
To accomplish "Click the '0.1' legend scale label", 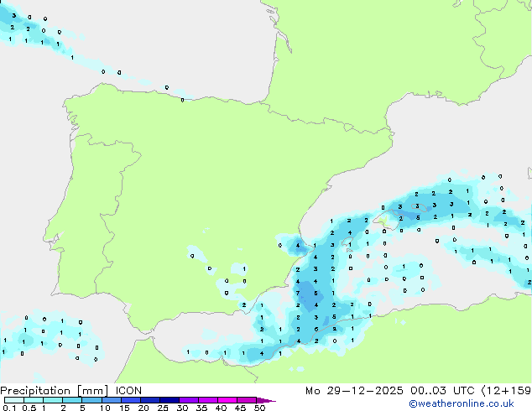I will point(9,408).
